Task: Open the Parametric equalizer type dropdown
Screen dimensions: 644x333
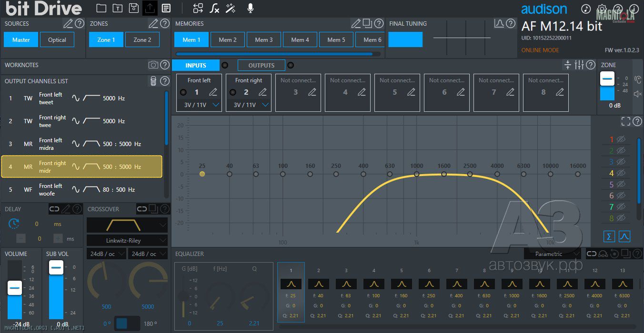Action: 553,254
